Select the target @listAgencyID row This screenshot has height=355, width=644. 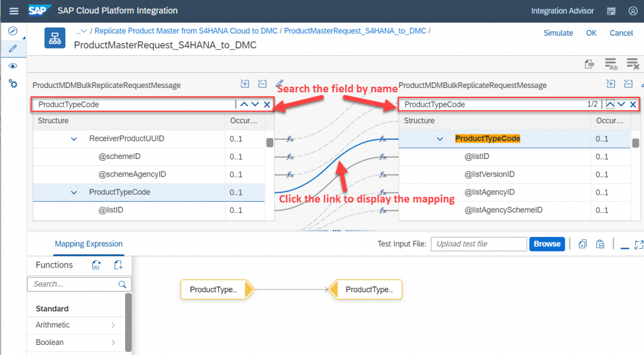pos(514,192)
